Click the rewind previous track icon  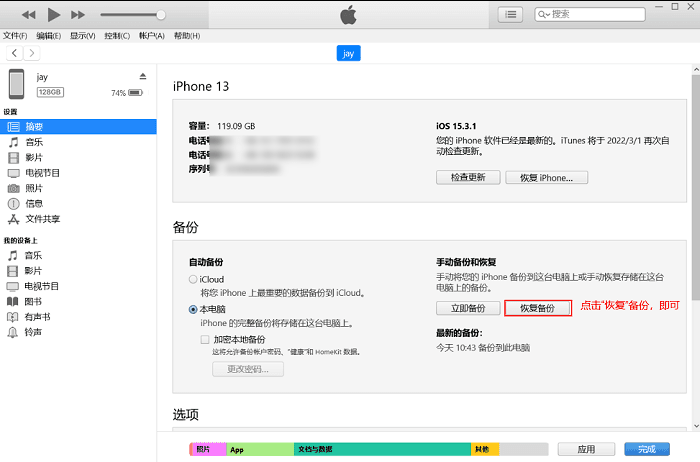point(29,15)
